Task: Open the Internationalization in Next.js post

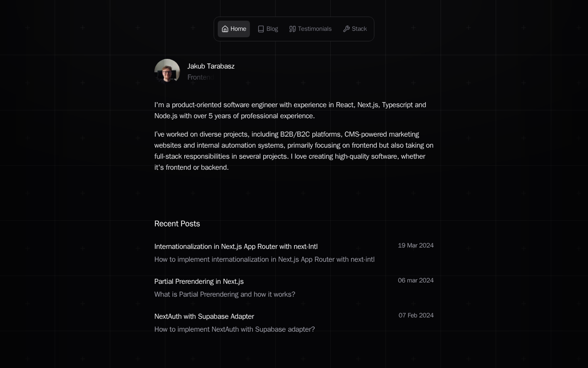Action: click(x=236, y=247)
